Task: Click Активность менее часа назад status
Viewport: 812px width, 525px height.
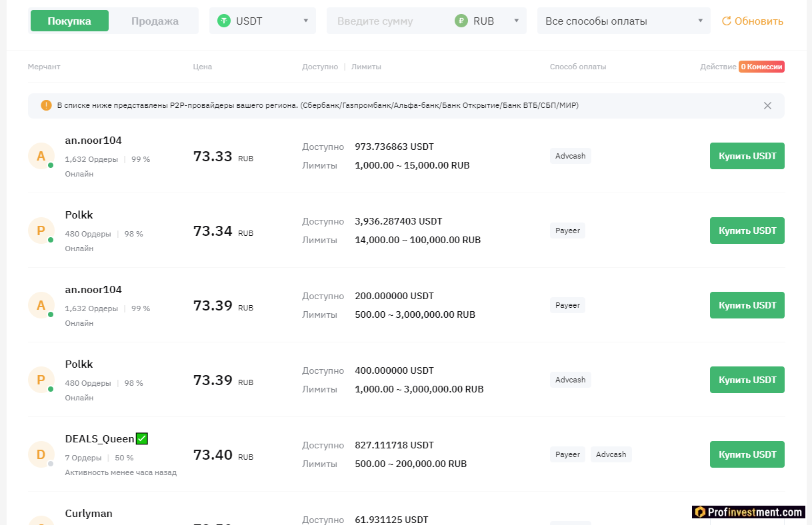Action: click(121, 472)
